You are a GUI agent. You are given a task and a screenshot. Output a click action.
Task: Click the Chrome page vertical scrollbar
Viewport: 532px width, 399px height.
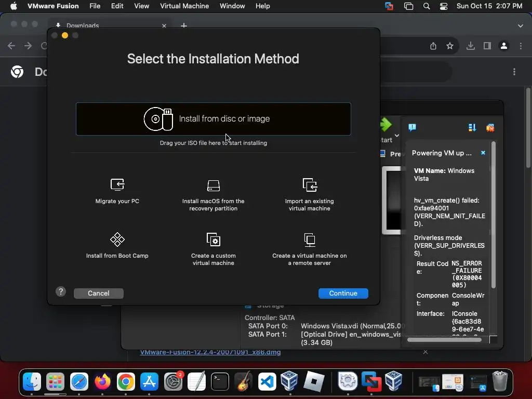pos(528,128)
